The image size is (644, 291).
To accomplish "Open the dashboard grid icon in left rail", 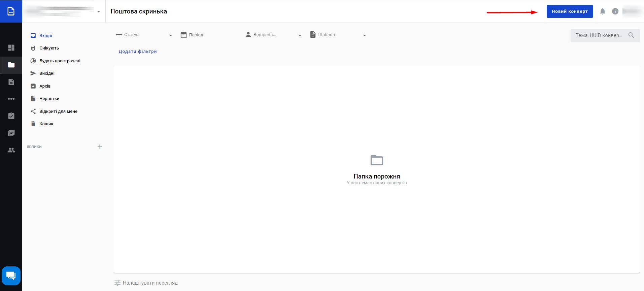I will click(x=11, y=47).
